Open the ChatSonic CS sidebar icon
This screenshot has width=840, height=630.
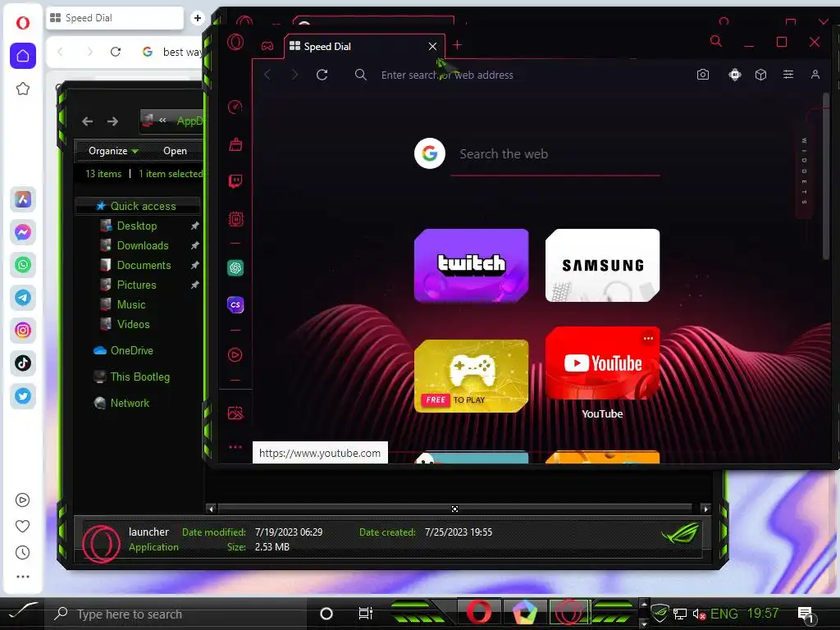click(235, 305)
